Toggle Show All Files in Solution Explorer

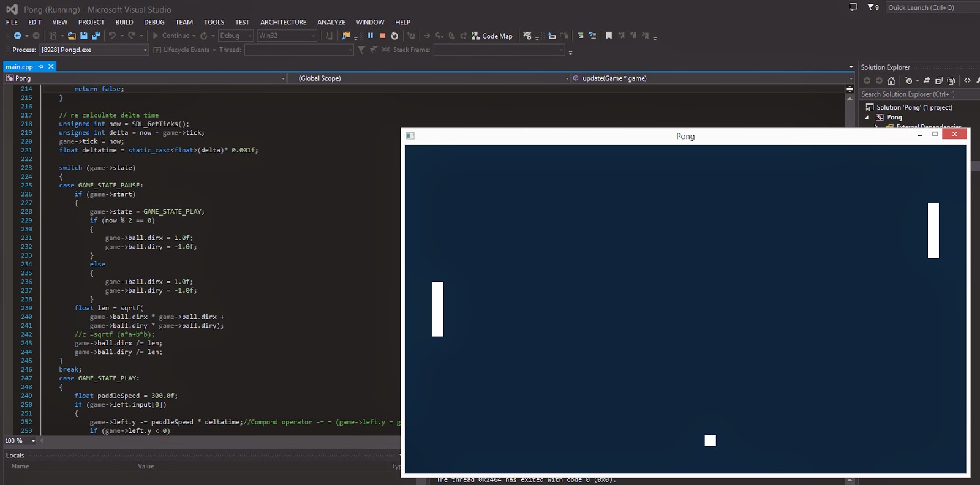tap(951, 81)
